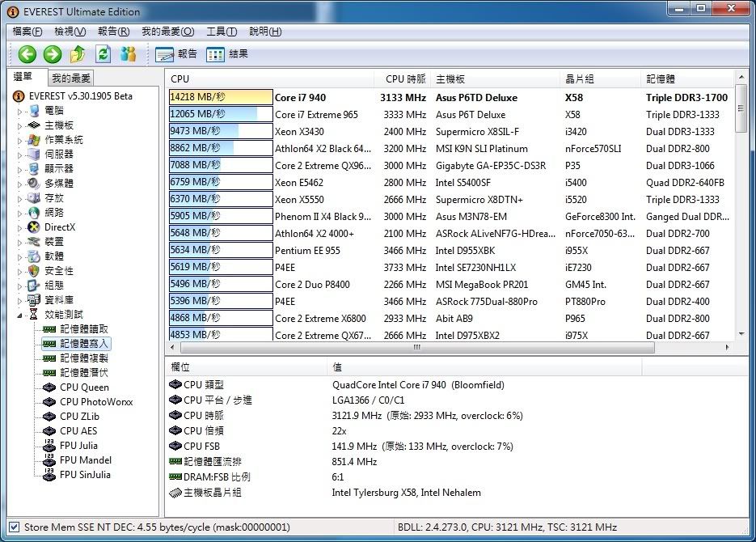Viewport: 756px width, 542px height.
Task: Open the 檢視(V) menu
Action: pos(70,32)
